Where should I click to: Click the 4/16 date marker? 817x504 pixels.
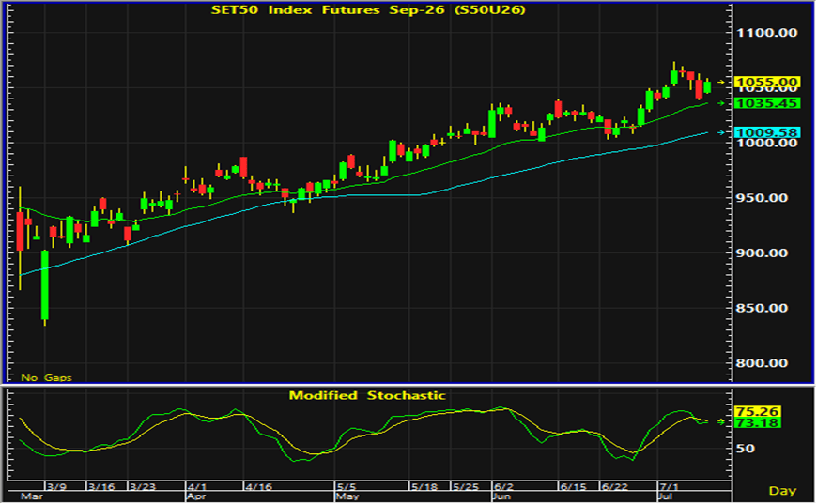[258, 487]
